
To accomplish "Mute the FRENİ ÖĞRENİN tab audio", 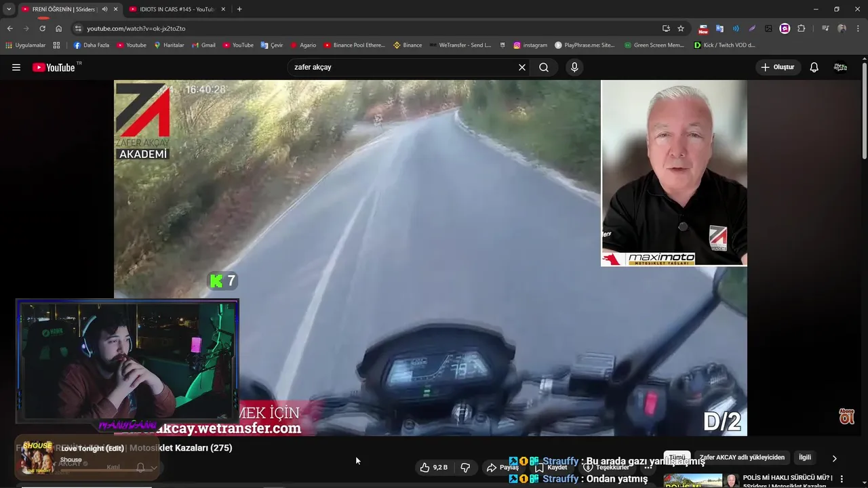I will point(104,9).
